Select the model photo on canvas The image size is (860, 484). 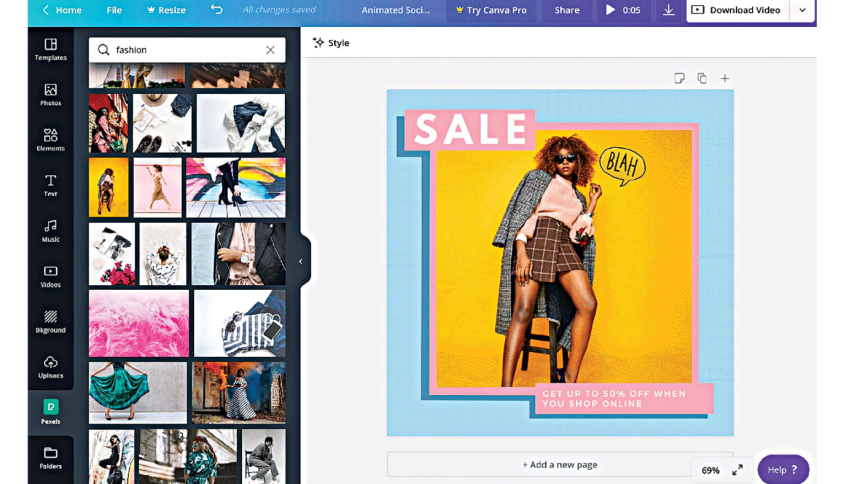pyautogui.click(x=564, y=258)
